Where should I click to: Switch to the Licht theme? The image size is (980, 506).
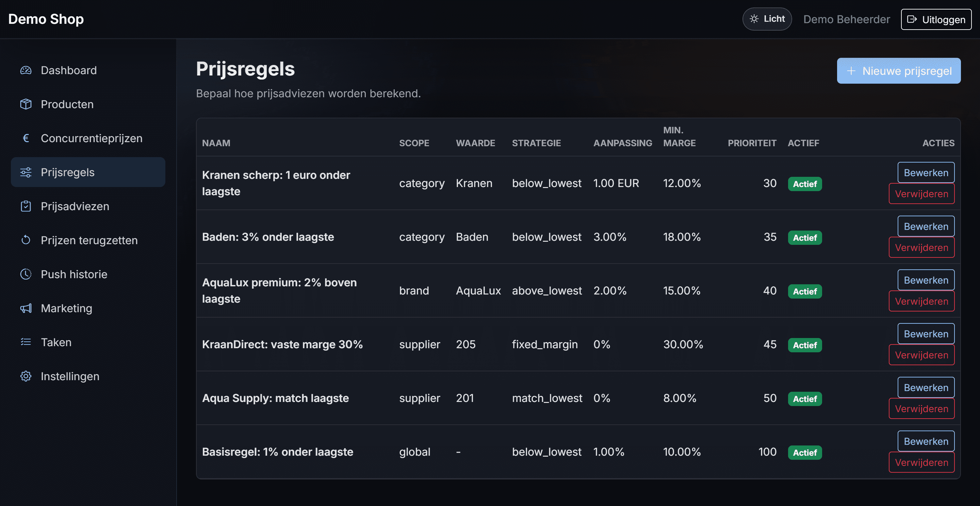click(767, 19)
